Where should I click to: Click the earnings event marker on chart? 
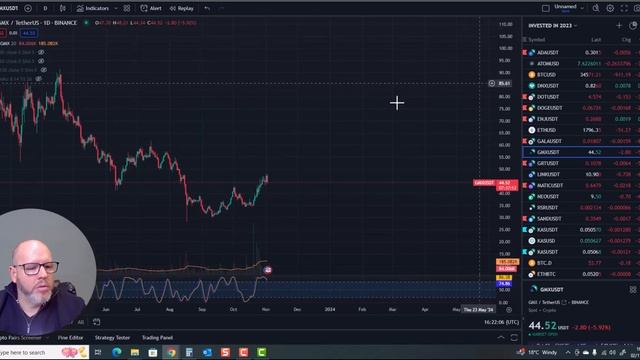tap(268, 270)
